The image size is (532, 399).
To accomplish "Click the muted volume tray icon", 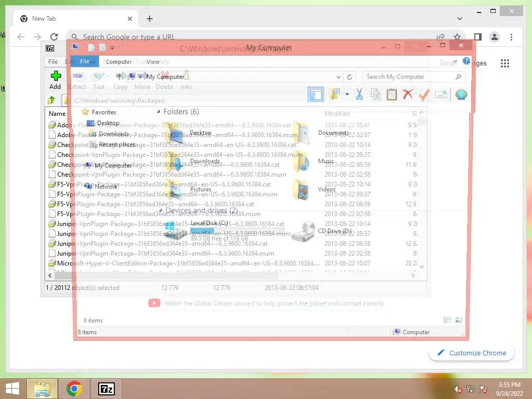I will 458,389.
